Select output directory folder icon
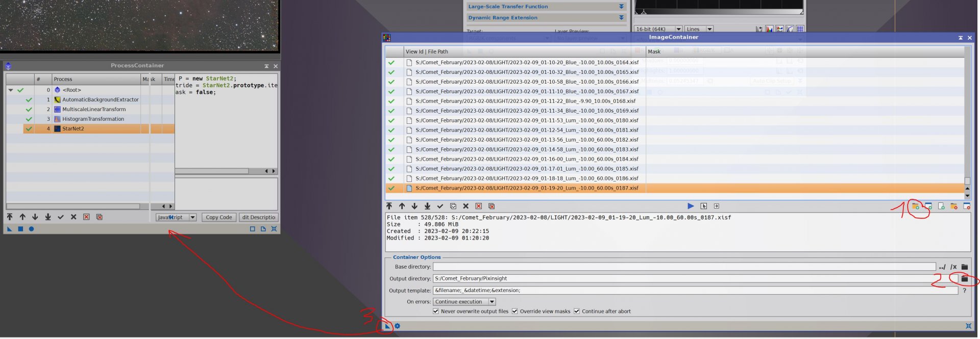 click(965, 278)
